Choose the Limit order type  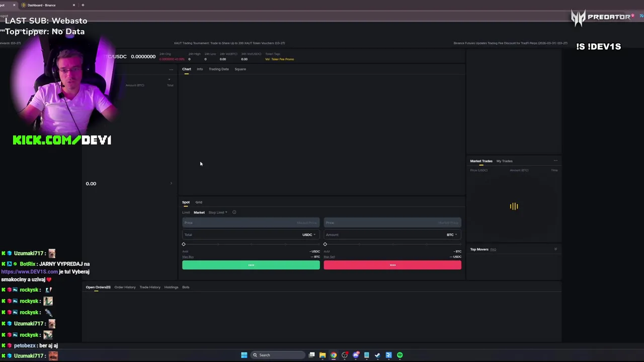pos(186,212)
